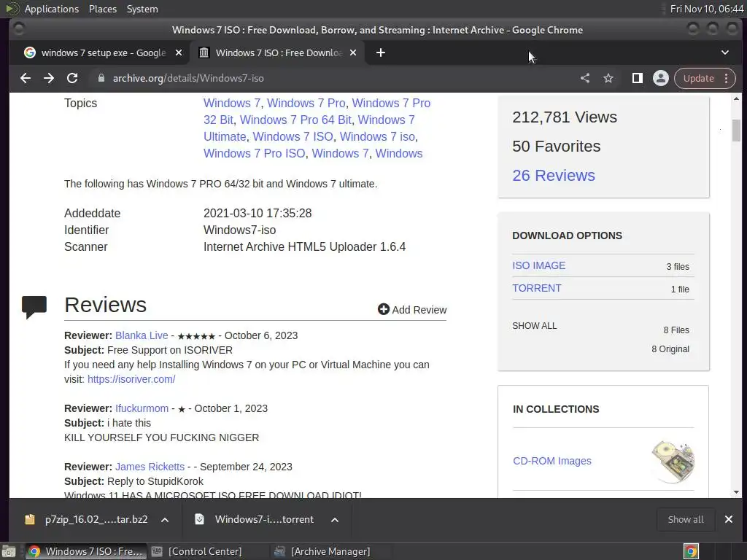The width and height of the screenshot is (747, 560).
Task: Share this page via share icon
Action: [x=585, y=78]
